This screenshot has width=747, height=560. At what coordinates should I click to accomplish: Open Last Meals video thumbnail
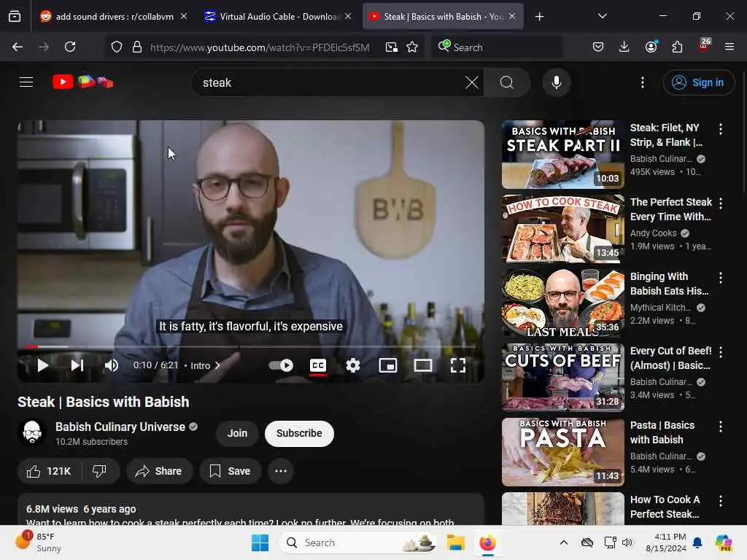click(562, 303)
